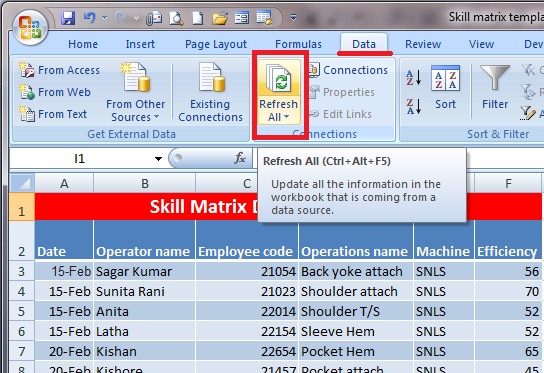Click the Pocket Hem cell
544x373 pixels.
click(x=356, y=352)
